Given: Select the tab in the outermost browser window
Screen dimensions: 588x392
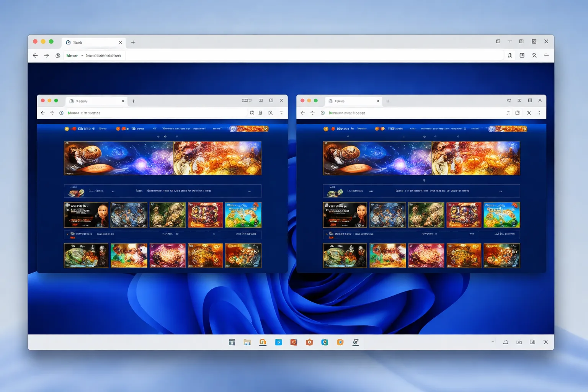Looking at the screenshot, I should point(94,42).
